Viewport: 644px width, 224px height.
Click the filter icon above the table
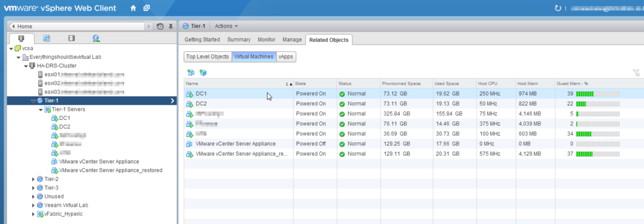pyautogui.click(x=636, y=73)
